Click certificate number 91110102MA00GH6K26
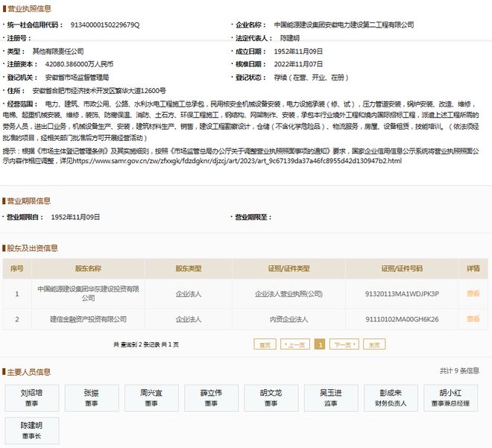Image resolution: width=492 pixels, height=448 pixels. [x=402, y=319]
